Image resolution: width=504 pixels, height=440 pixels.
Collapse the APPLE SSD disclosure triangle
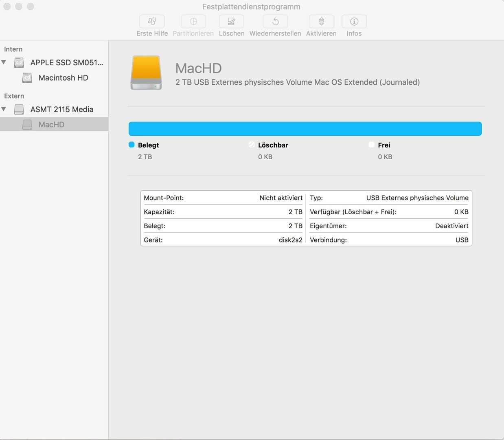(4, 62)
